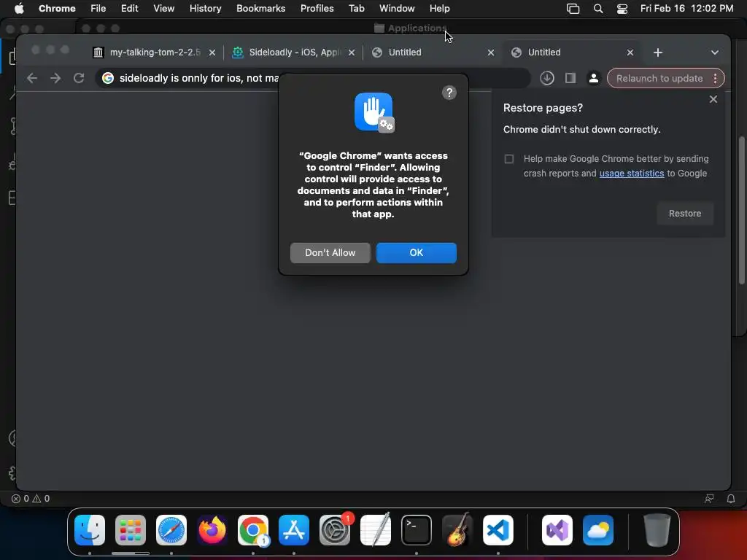747x560 pixels.
Task: Open Google Chrome from the Dock
Action: click(x=253, y=530)
